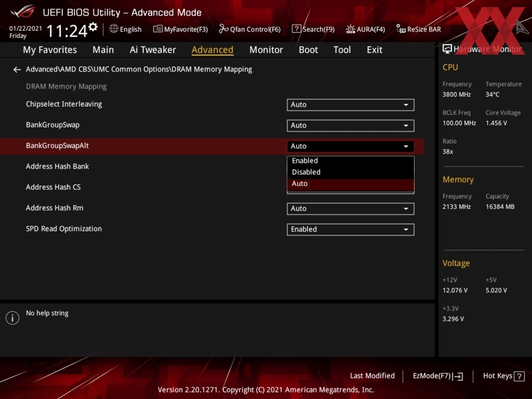Select the Address Hash Bank row
The height and width of the screenshot is (399, 532).
[58, 166]
